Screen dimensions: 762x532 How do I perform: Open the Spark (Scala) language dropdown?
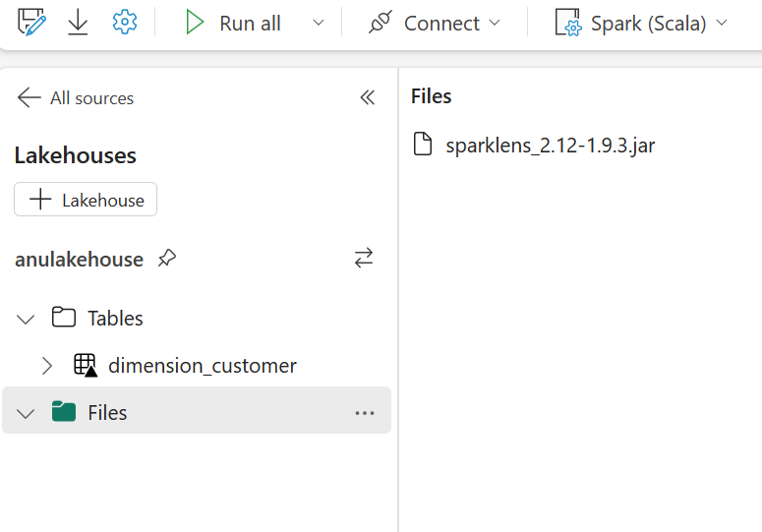click(x=641, y=23)
